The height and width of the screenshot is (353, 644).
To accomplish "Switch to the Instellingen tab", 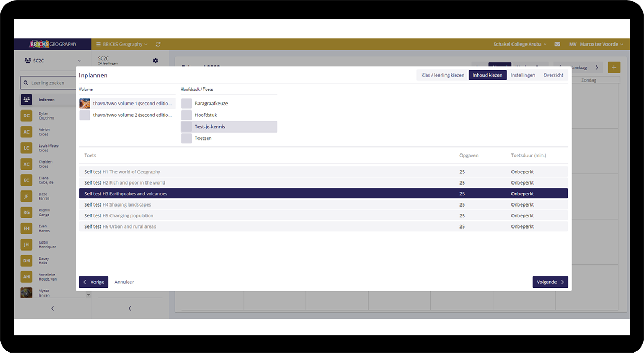I will (x=523, y=75).
